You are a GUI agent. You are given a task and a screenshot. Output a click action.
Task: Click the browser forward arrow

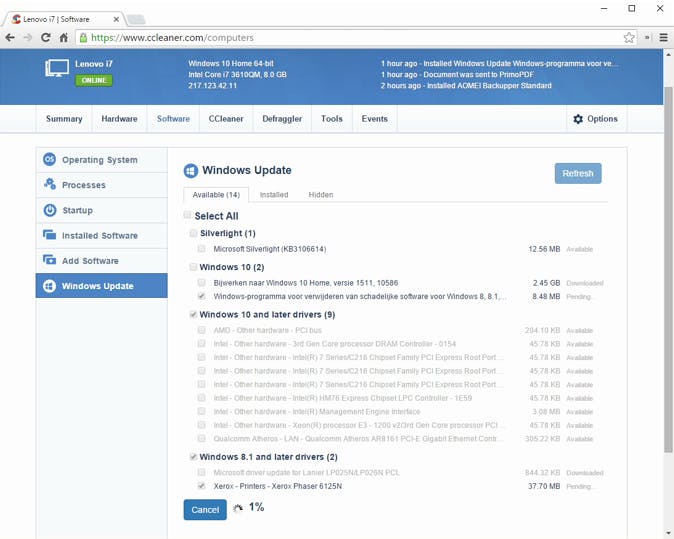28,38
